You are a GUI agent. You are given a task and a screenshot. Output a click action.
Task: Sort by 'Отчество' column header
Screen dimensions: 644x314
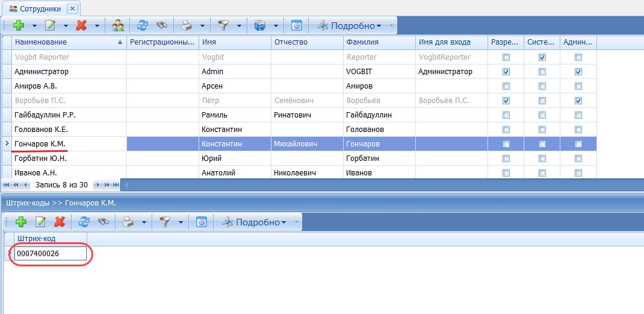(x=307, y=42)
